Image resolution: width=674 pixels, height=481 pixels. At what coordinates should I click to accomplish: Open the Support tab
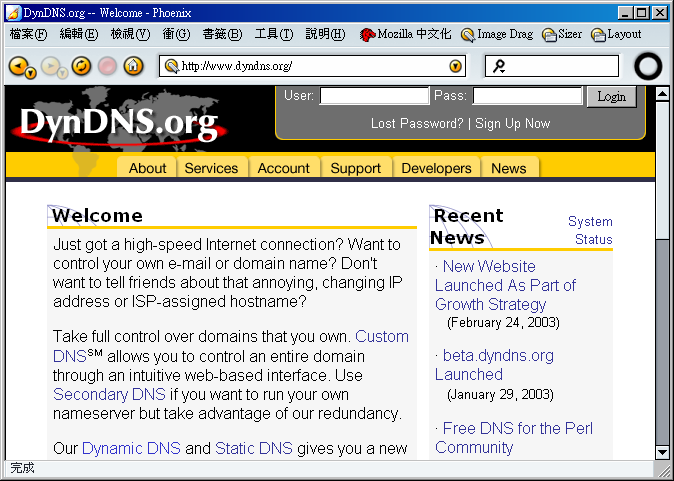click(355, 168)
